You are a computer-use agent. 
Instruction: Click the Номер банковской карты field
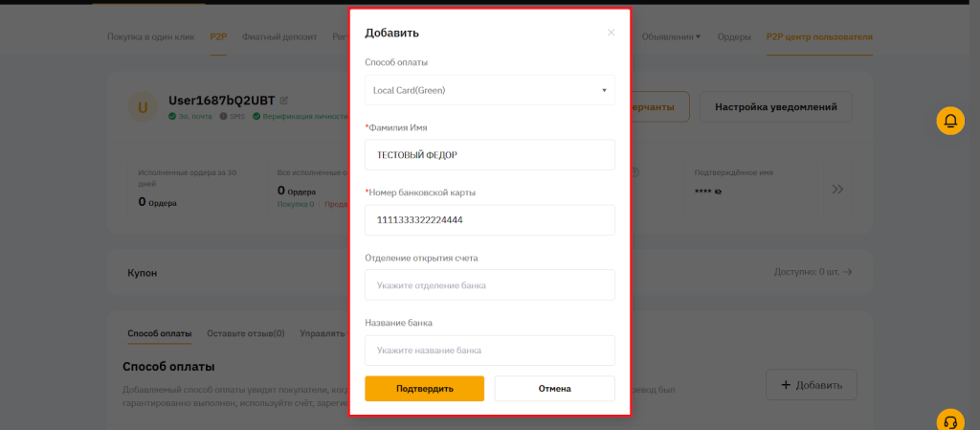point(489,220)
